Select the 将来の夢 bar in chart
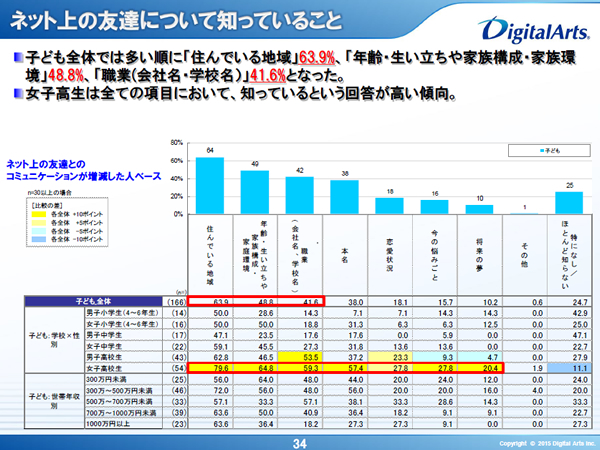The image size is (600, 450). 477,203
